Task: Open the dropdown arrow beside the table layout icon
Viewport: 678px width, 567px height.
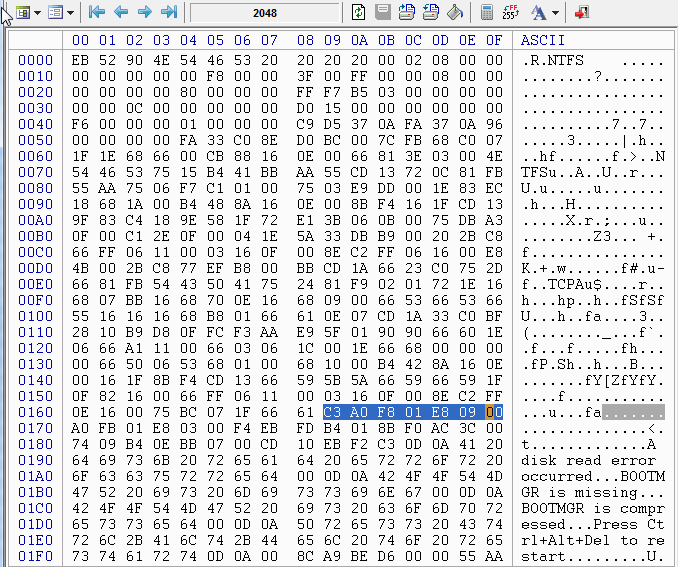Action: 37,13
